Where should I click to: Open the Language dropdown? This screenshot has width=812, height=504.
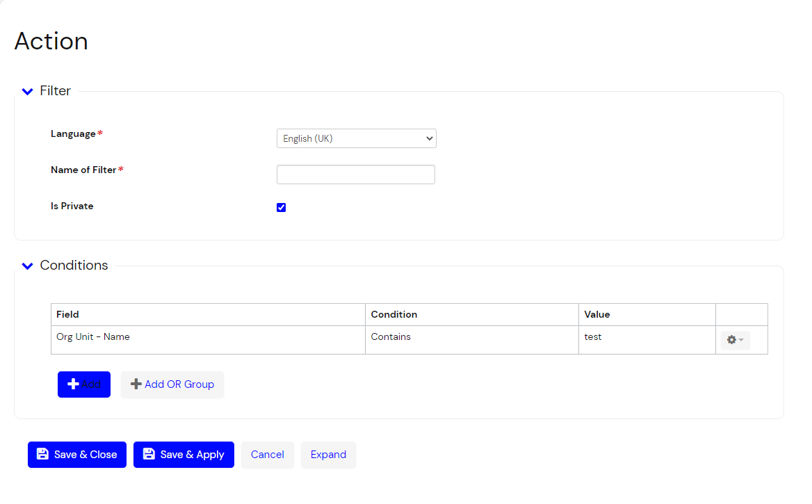click(356, 138)
